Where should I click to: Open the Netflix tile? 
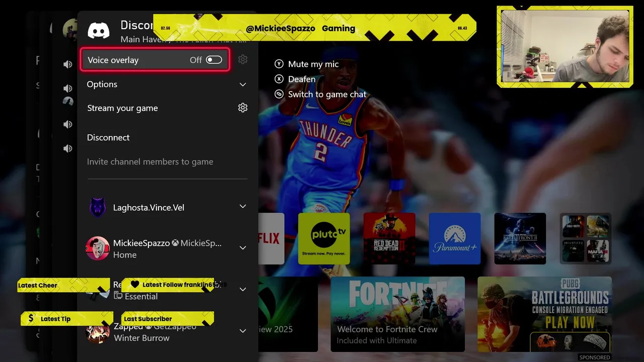(272, 238)
